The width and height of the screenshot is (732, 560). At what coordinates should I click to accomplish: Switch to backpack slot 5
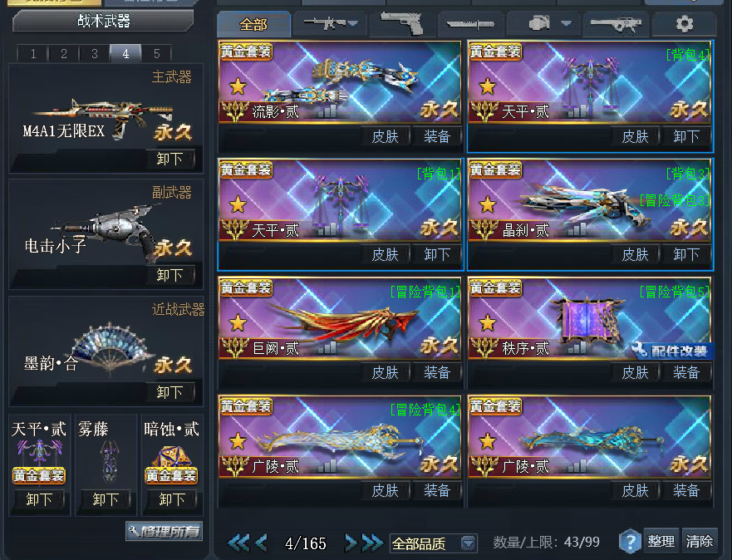pos(157,53)
